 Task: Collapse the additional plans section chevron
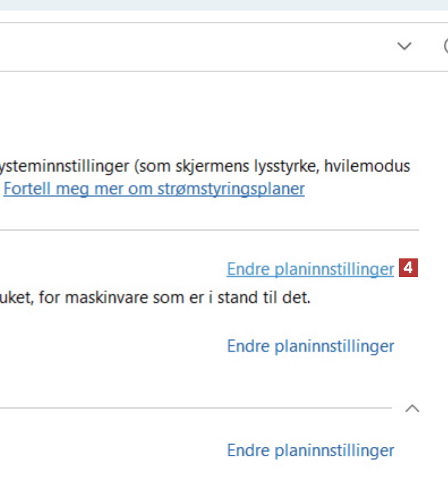click(x=412, y=409)
